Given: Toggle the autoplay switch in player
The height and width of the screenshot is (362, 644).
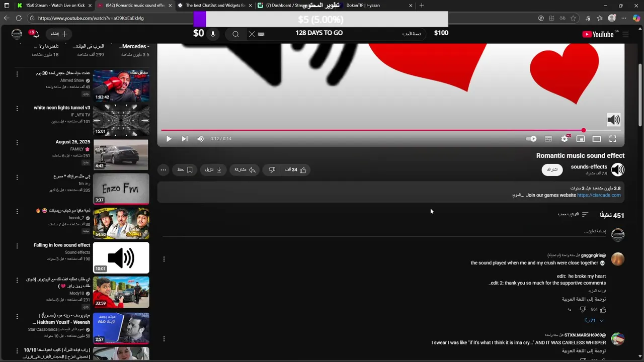Looking at the screenshot, I should (531, 139).
